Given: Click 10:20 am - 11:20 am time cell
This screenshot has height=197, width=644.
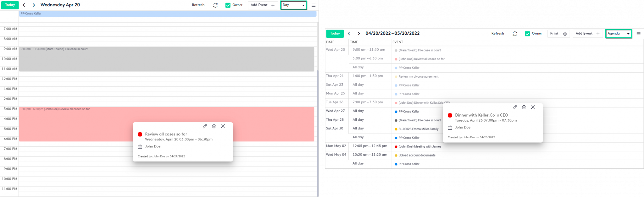Looking at the screenshot, I should [x=370, y=155].
